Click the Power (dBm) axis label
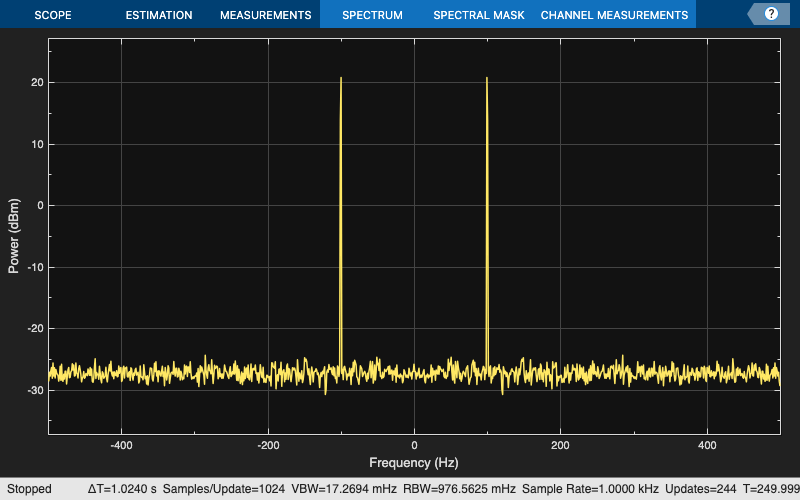 click(13, 236)
